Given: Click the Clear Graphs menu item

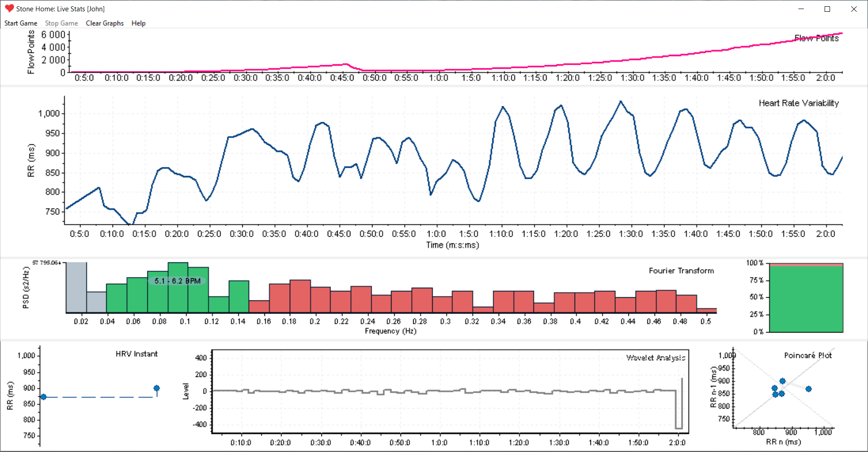Looking at the screenshot, I should click(104, 23).
